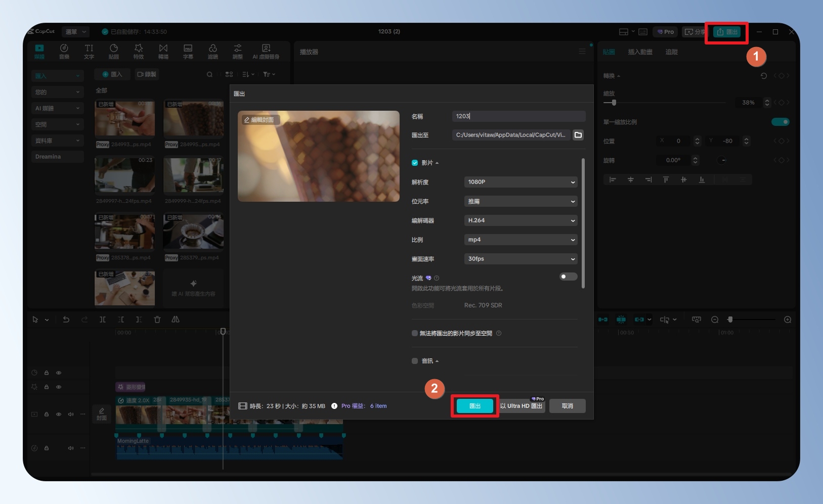Viewport: 823px width, 504px height.
Task: Click the cyan export button in dialog
Action: (x=474, y=406)
